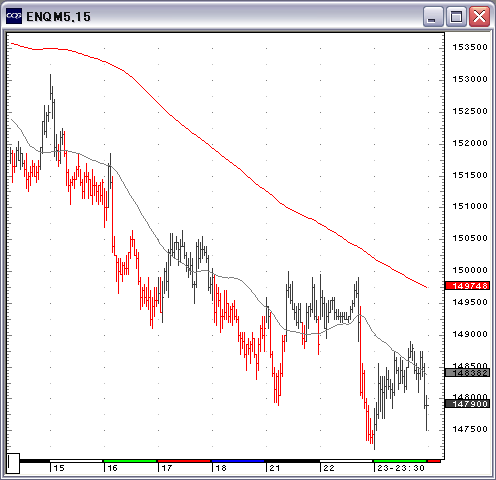The height and width of the screenshot is (480, 496).
Task: Click the date label 15 on time axis
Action: (x=59, y=468)
